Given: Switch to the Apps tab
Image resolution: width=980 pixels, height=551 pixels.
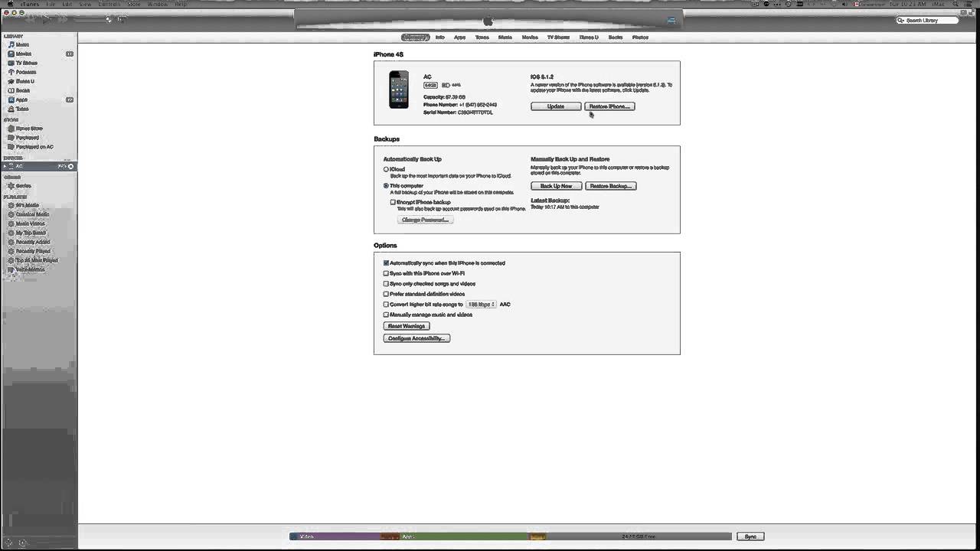Looking at the screenshot, I should pyautogui.click(x=459, y=37).
